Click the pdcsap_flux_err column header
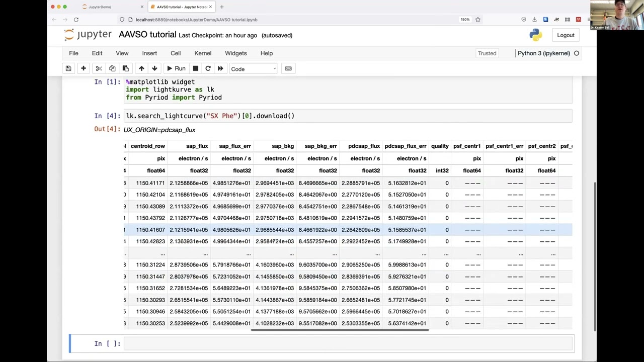The width and height of the screenshot is (644, 362). point(405,146)
